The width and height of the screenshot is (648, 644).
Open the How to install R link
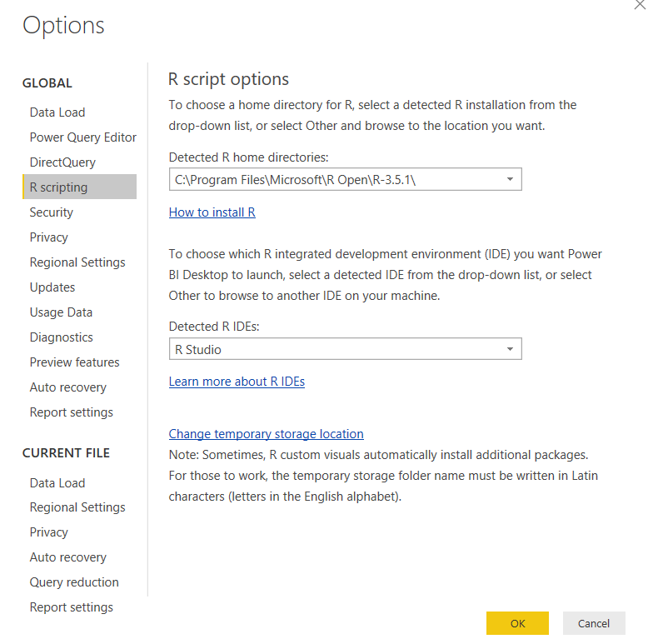(x=212, y=212)
